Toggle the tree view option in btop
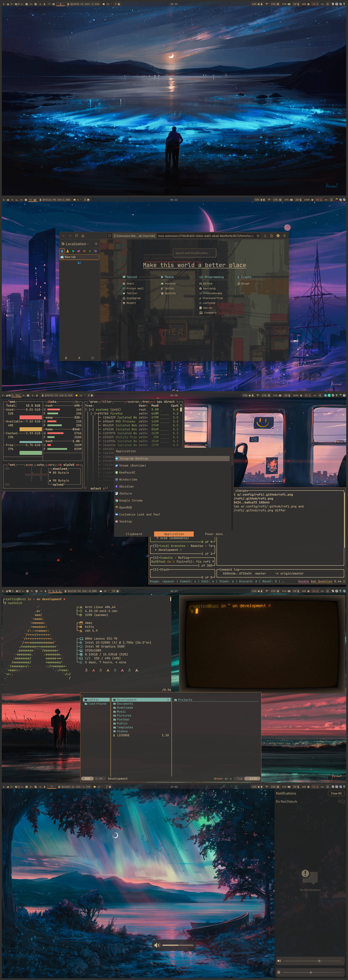Viewport: 348px width, 980px height. point(146,402)
